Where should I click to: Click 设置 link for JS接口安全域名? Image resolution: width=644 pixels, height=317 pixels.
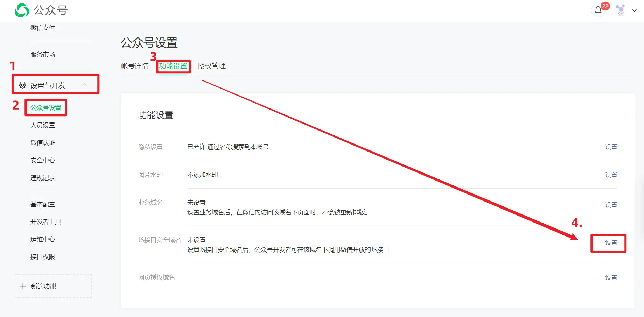coord(611,242)
